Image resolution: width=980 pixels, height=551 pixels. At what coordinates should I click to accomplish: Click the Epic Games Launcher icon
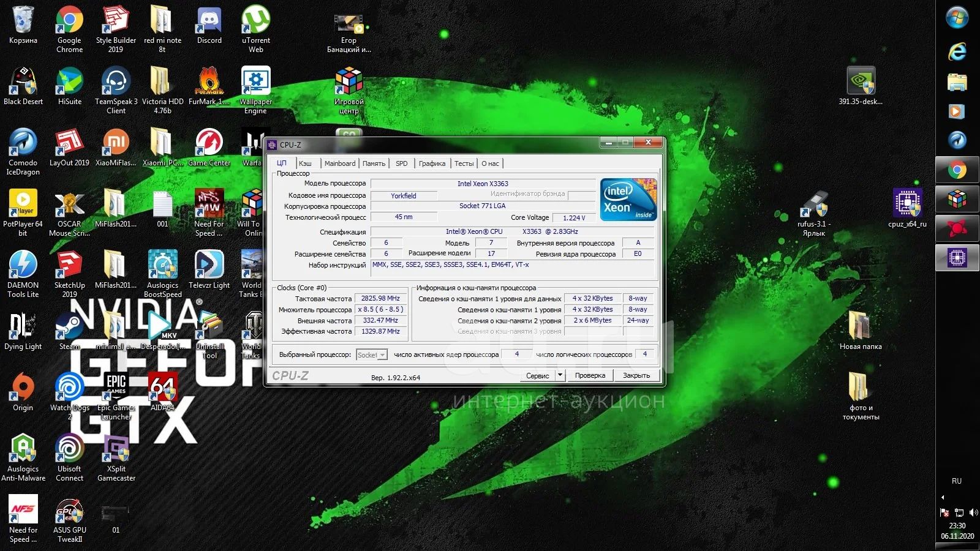tap(116, 388)
